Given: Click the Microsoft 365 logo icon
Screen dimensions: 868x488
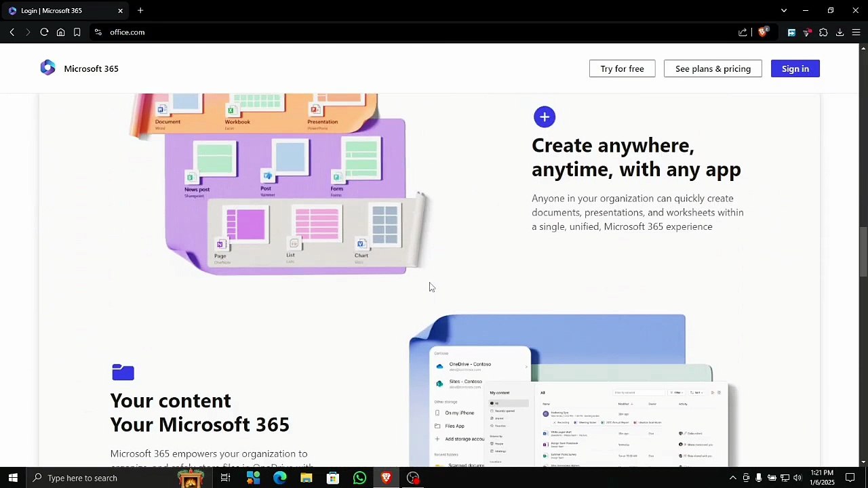Looking at the screenshot, I should 47,68.
